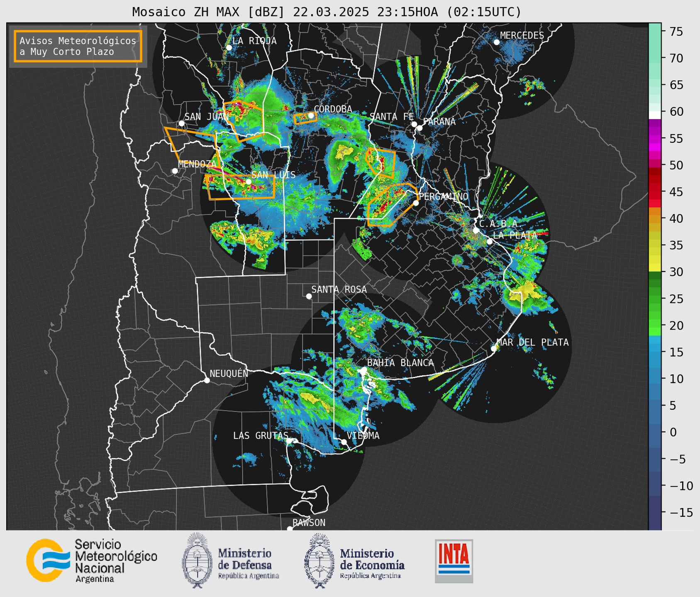700x597 pixels.
Task: Click the SANTA ROSA city label
Action: pyautogui.click(x=339, y=289)
